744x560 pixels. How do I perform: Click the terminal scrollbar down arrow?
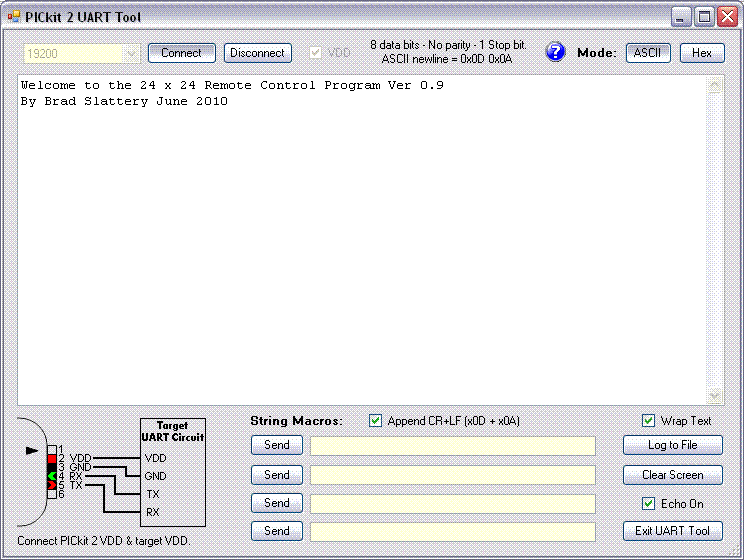pyautogui.click(x=715, y=395)
